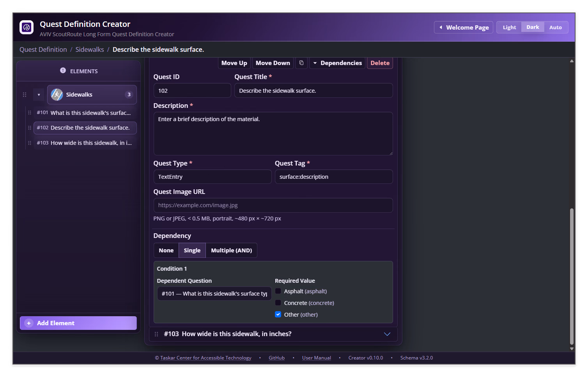Click drag handle of #101 sidebar item
This screenshot has height=377, width=588.
click(x=30, y=113)
